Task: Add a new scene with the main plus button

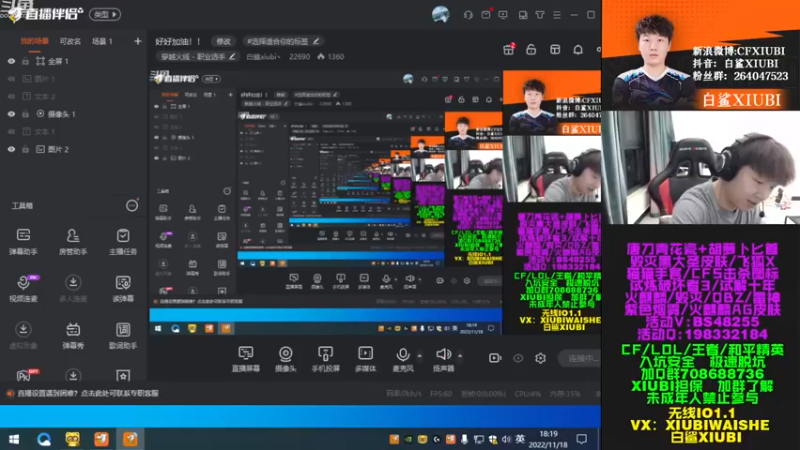Action: tap(138, 41)
